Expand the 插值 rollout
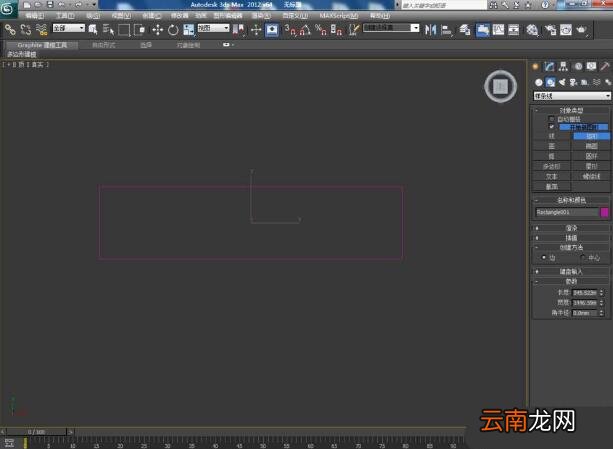The width and height of the screenshot is (613, 449). (x=571, y=238)
